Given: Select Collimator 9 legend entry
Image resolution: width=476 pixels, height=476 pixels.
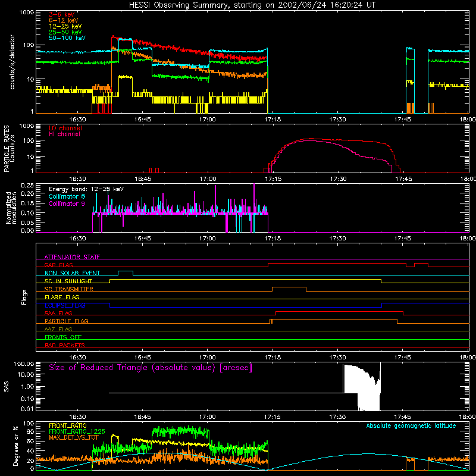Looking at the screenshot, I should click(x=67, y=203).
